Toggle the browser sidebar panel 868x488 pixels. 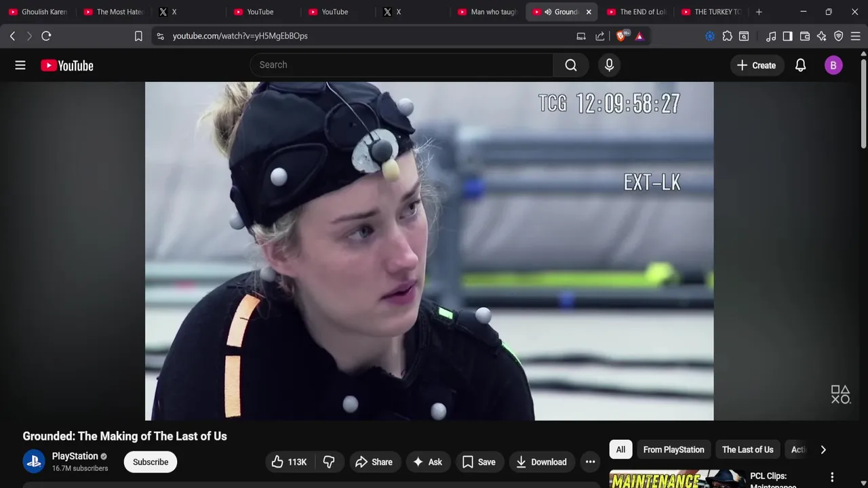787,36
